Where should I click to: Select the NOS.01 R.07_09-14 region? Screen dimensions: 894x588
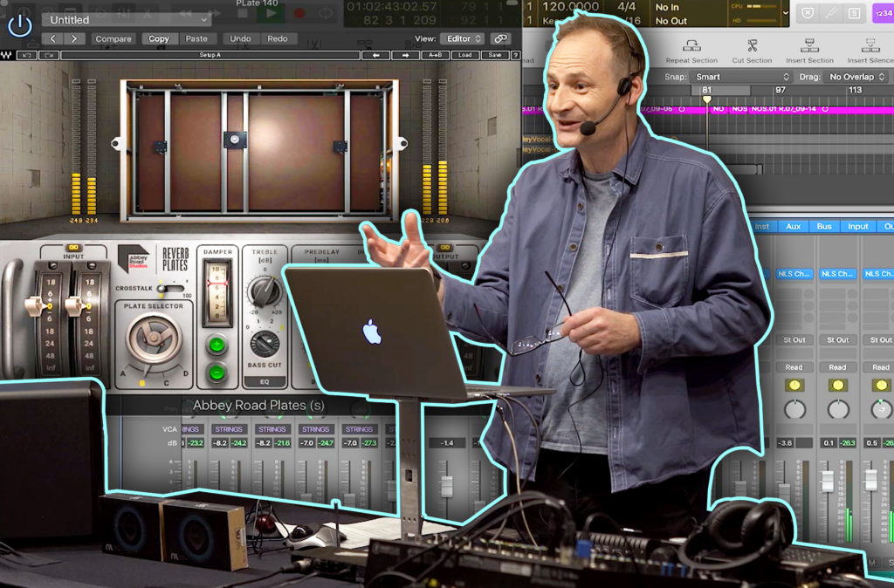821,109
